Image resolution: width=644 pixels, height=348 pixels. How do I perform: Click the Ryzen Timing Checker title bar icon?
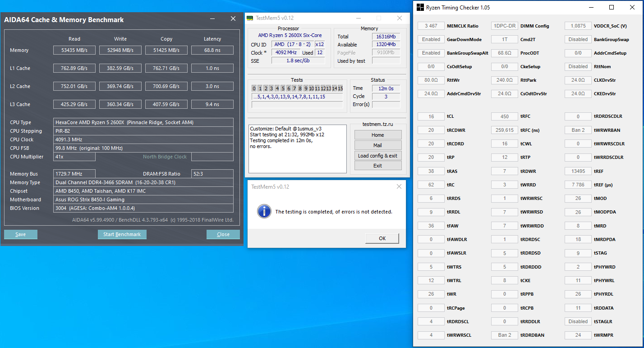pos(420,7)
